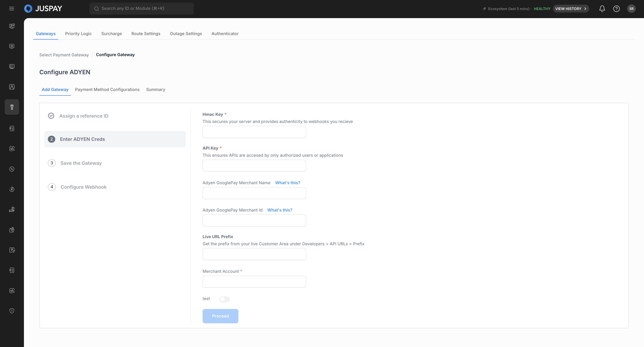Click the Hmac Key input field
Image resolution: width=644 pixels, height=347 pixels.
pyautogui.click(x=254, y=132)
